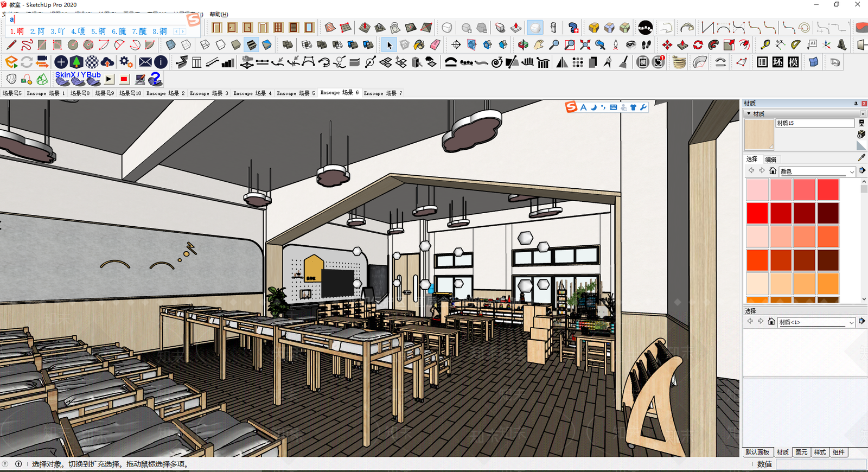Edit the 材质15 material name field
This screenshot has width=868, height=472.
click(815, 123)
